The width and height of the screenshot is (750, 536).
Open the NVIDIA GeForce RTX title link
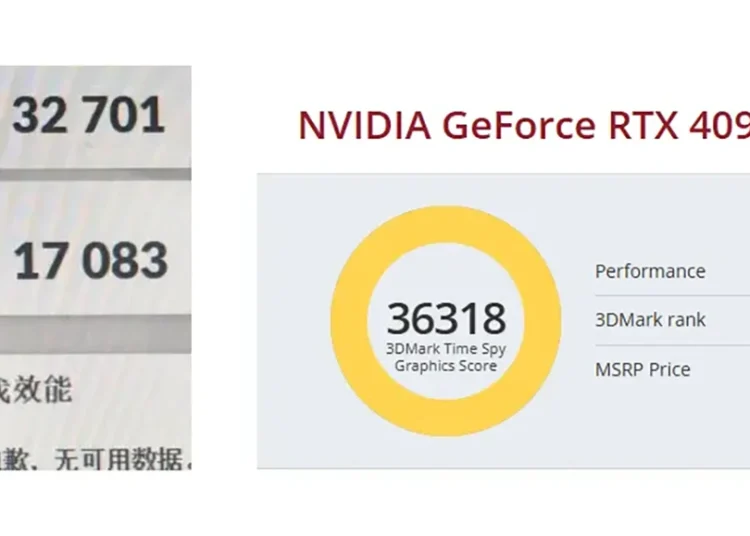pos(524,125)
